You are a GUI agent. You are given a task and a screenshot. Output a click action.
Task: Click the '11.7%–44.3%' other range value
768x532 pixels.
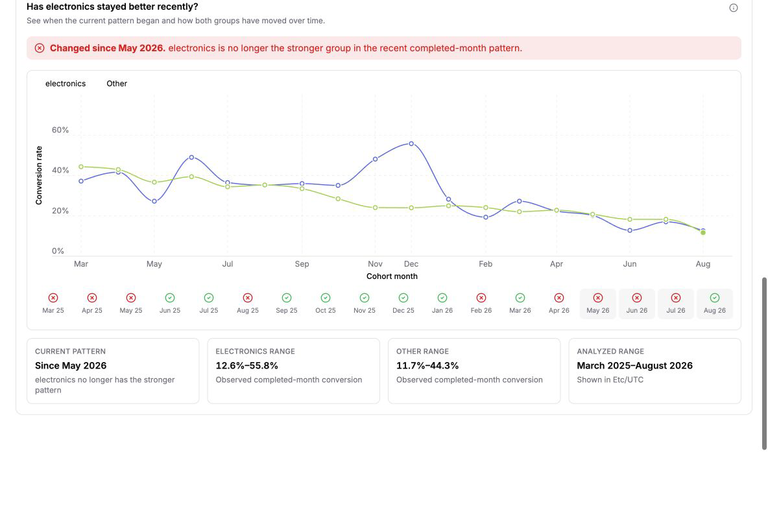tap(427, 365)
